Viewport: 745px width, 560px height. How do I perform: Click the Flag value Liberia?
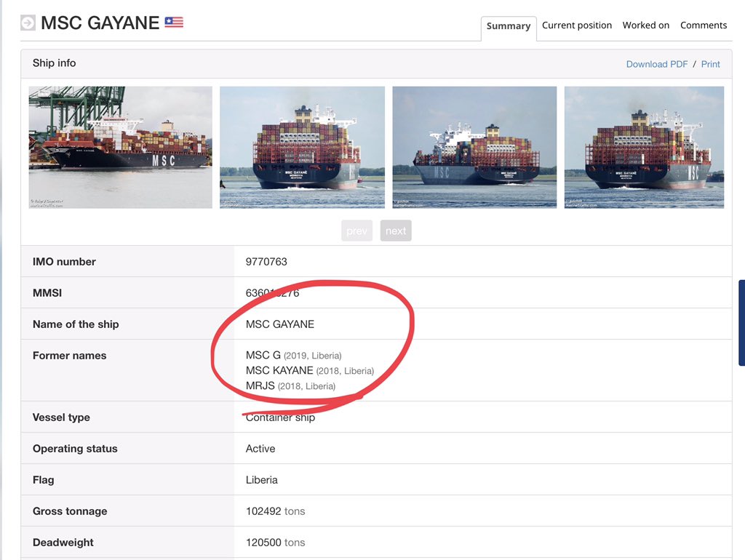tap(261, 480)
